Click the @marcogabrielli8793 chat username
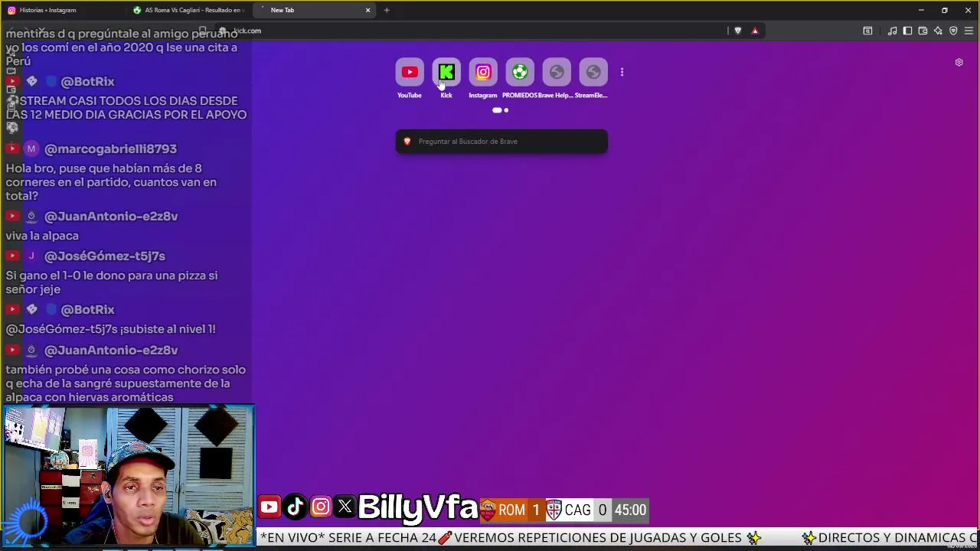This screenshot has width=980, height=551. coord(110,149)
